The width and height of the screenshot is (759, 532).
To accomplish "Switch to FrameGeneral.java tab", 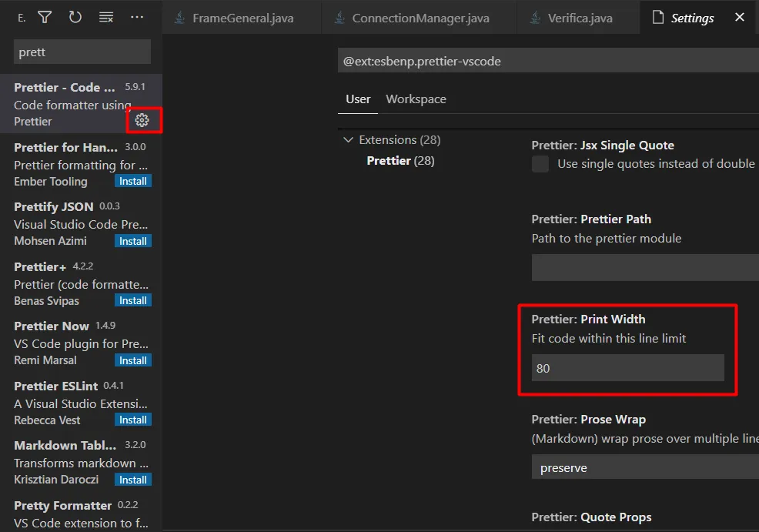I will click(x=242, y=18).
